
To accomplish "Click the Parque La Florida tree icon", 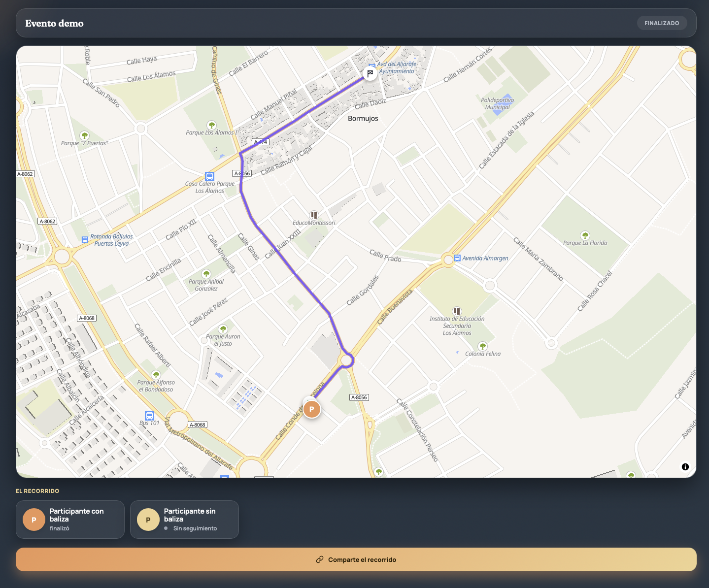I will (x=585, y=235).
